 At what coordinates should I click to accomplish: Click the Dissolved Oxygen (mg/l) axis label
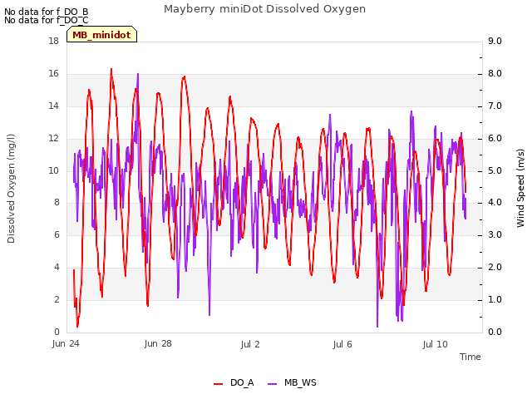(11, 189)
